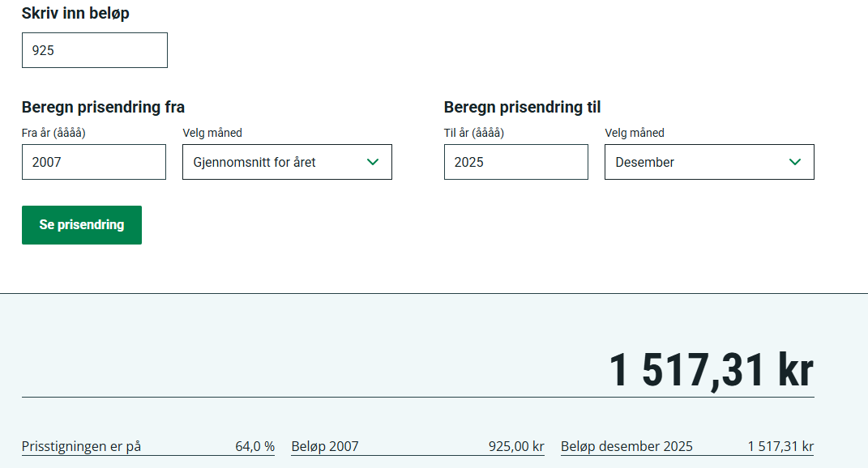Click the "Fra år (åååå)" label
The height and width of the screenshot is (468, 868).
click(53, 133)
